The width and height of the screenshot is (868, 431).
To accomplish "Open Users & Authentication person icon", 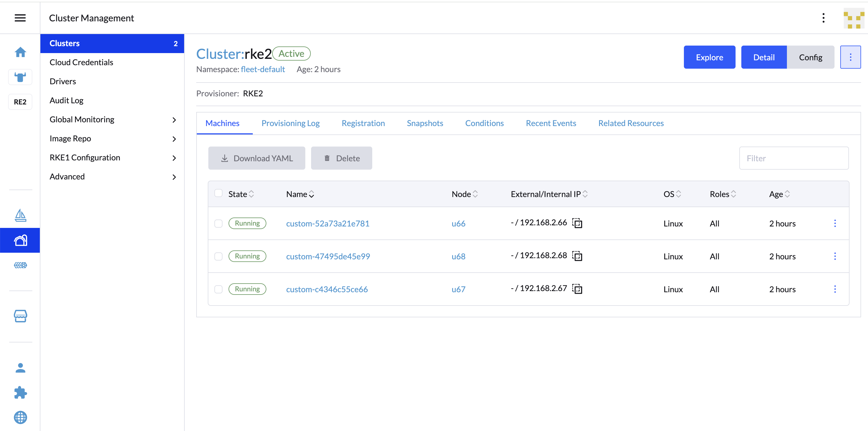I will [x=20, y=368].
